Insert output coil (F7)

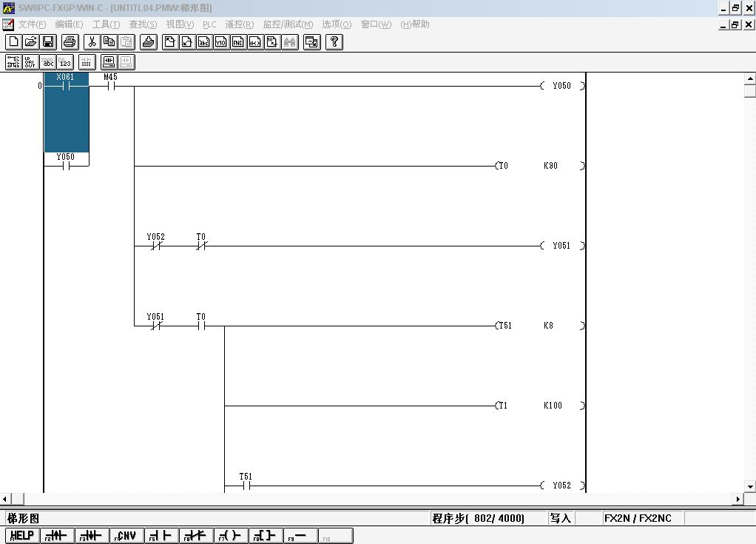pos(230,536)
